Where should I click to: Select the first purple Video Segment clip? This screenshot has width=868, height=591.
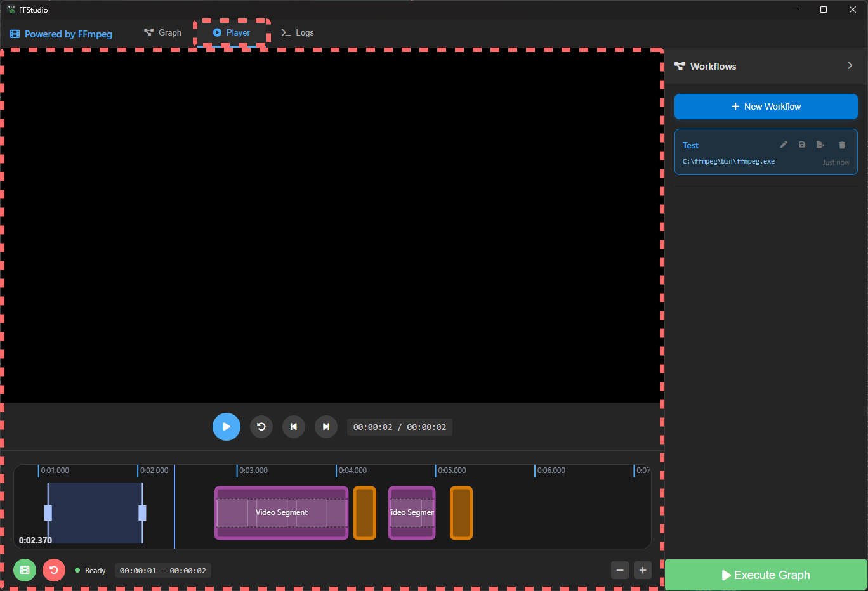282,513
